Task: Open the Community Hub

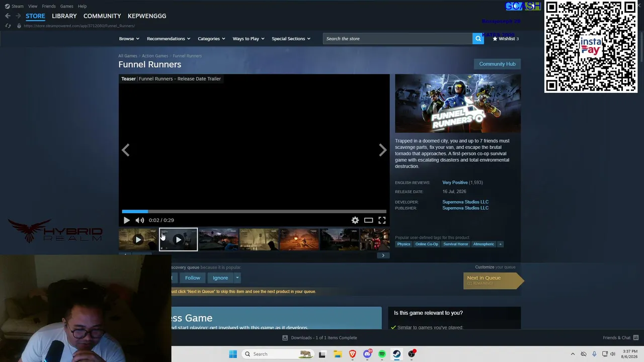Action: click(497, 64)
